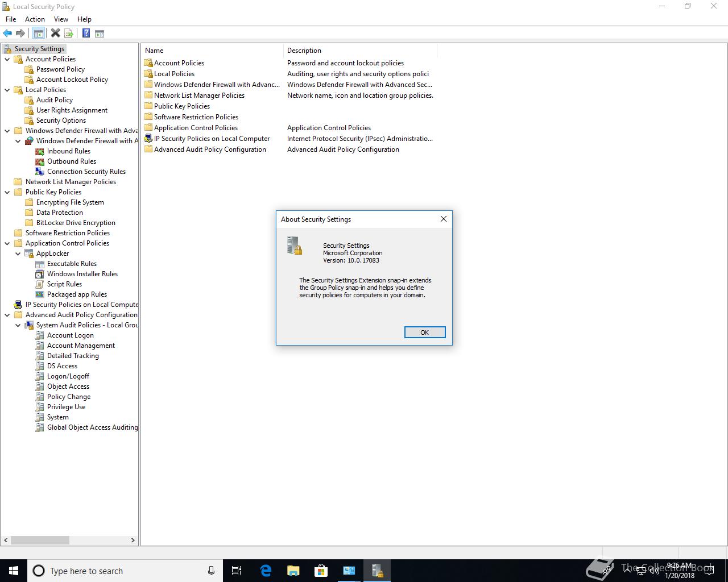Screen dimensions: 728x582
Task: Click Type here to search box
Action: pyautogui.click(x=124, y=571)
